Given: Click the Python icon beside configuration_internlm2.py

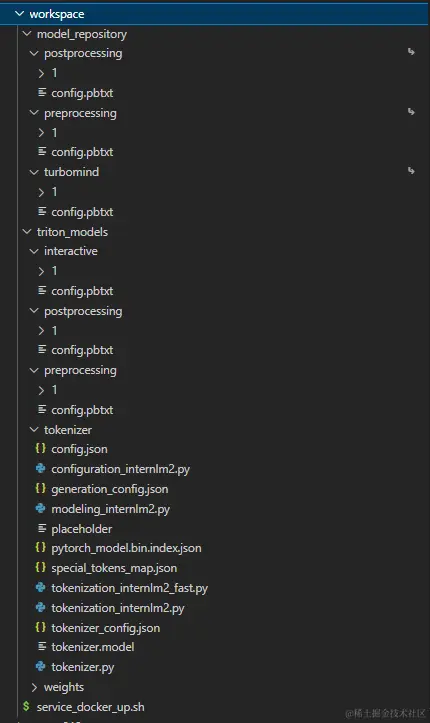Looking at the screenshot, I should (41, 468).
